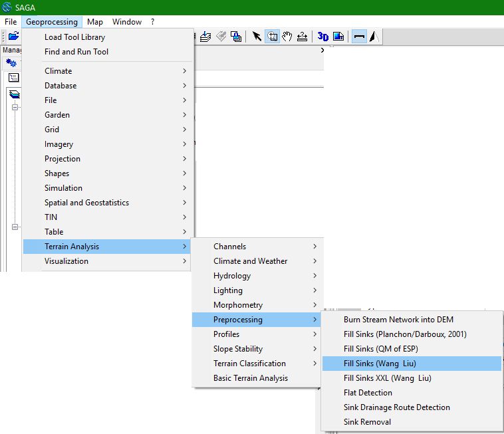This screenshot has width=504, height=434.
Task: Run Sink Drainage Route Detection
Action: [412, 407]
